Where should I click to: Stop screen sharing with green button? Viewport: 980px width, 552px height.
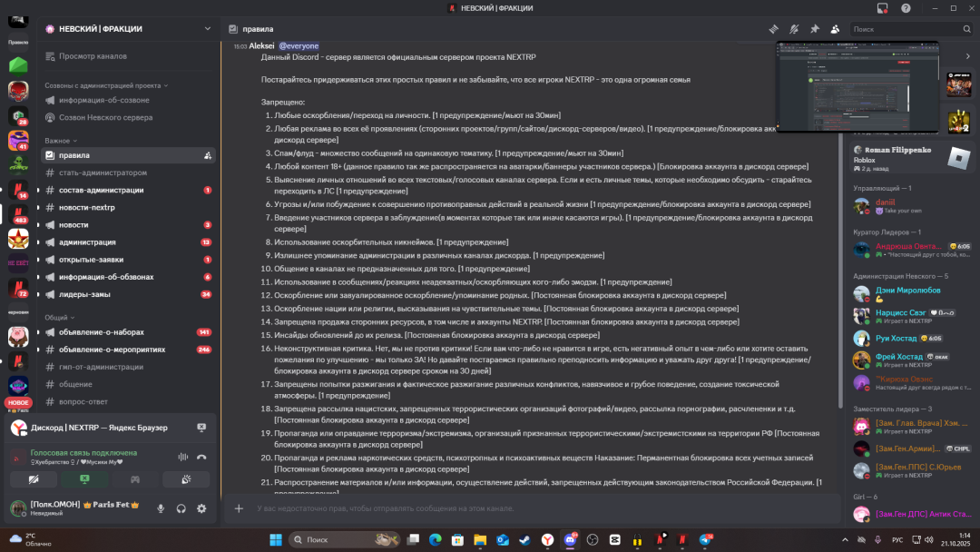tap(83, 478)
